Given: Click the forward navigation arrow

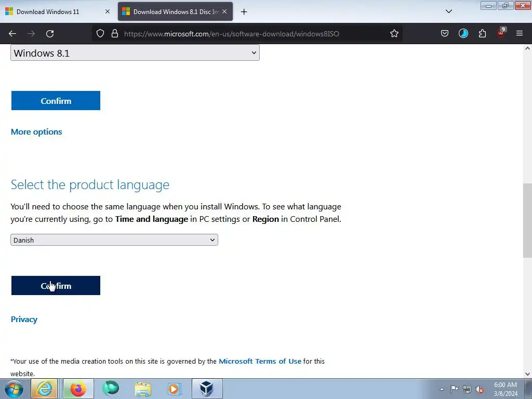Looking at the screenshot, I should (x=31, y=34).
